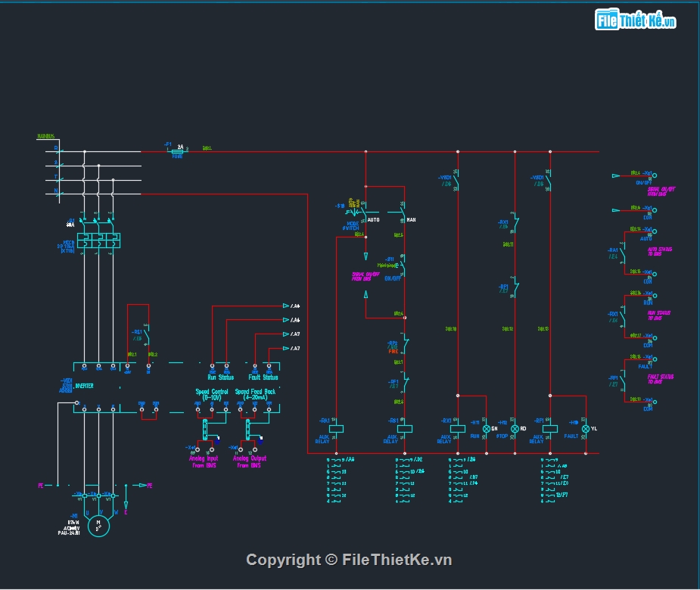Select the Run Status label
The width and height of the screenshot is (700, 590).
pyautogui.click(x=220, y=377)
